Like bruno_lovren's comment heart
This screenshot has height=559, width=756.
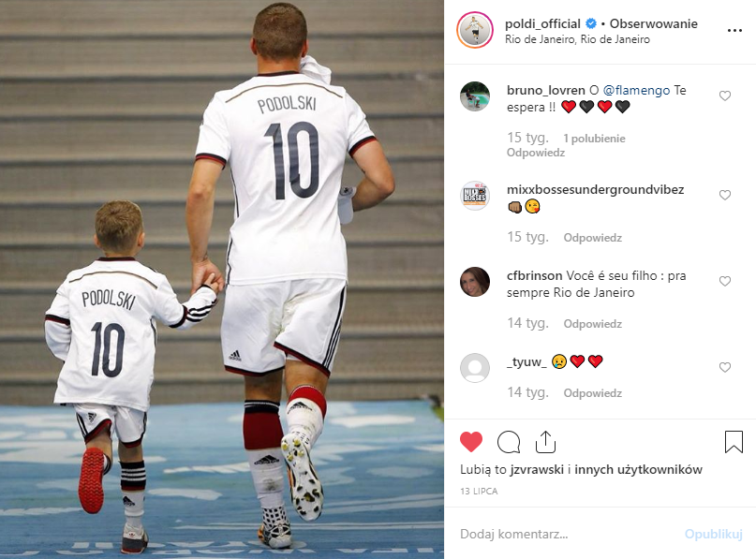click(x=725, y=96)
